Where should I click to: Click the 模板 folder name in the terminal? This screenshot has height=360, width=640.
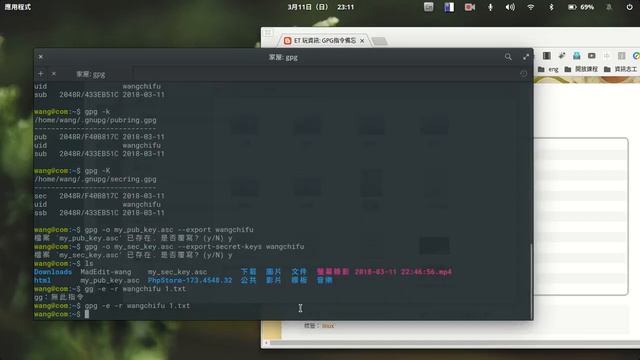coord(299,280)
